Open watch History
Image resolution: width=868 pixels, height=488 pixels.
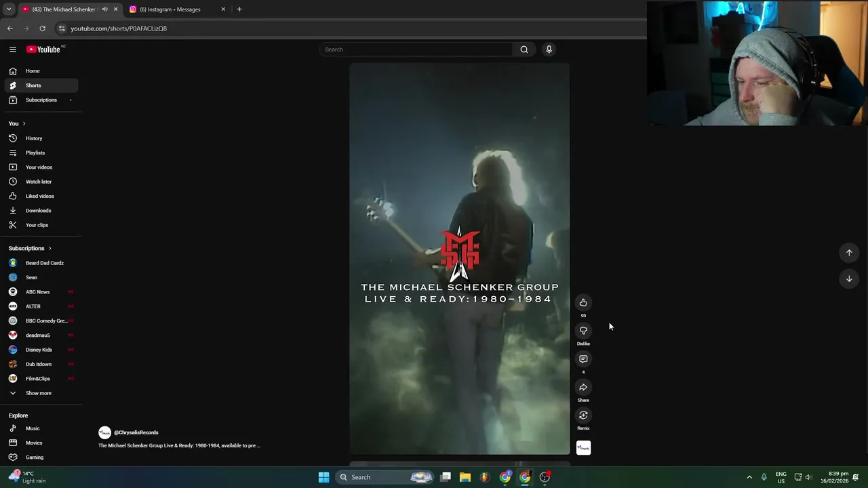click(41, 138)
